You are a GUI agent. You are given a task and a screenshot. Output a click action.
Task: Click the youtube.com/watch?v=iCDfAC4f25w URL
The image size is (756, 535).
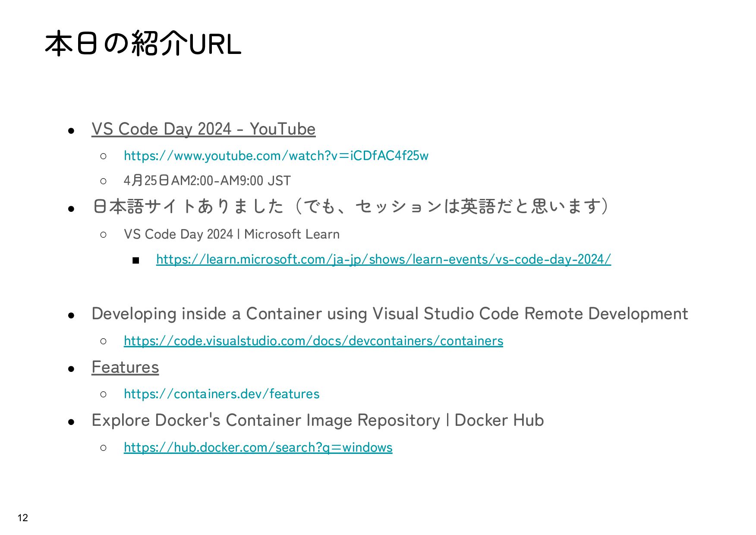[276, 155]
